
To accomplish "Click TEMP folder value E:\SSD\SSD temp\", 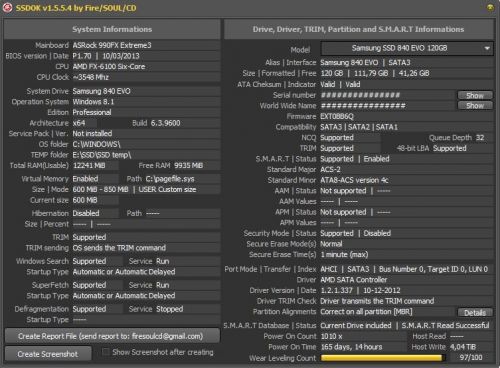I will (x=102, y=155).
